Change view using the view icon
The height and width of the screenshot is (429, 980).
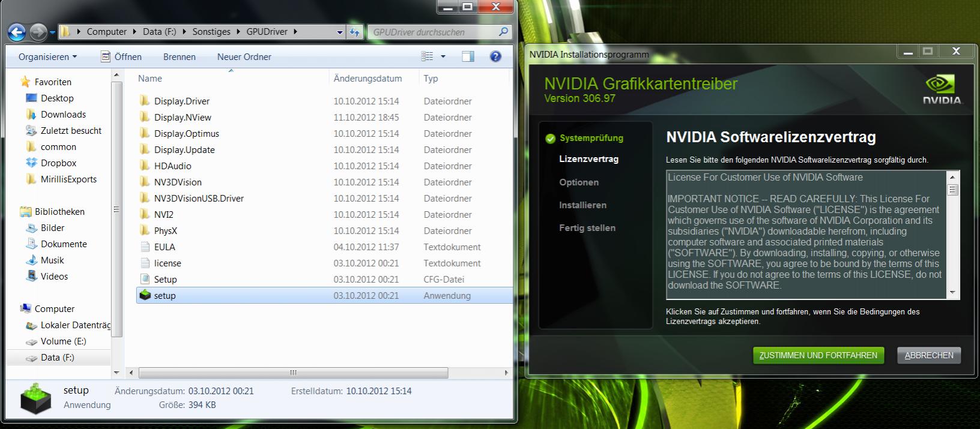click(x=427, y=56)
